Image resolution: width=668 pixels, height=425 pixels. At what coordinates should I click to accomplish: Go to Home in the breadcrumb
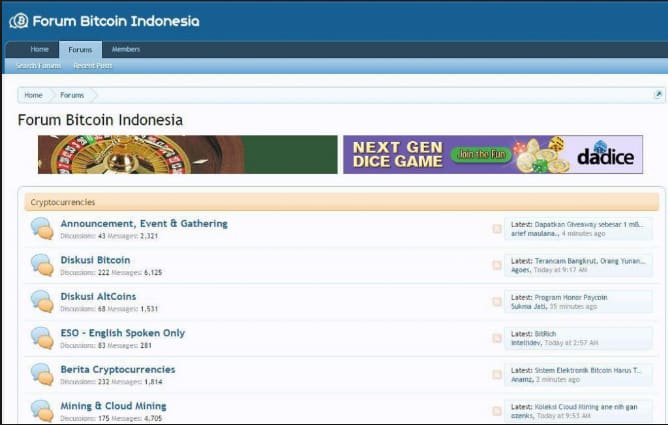point(33,95)
